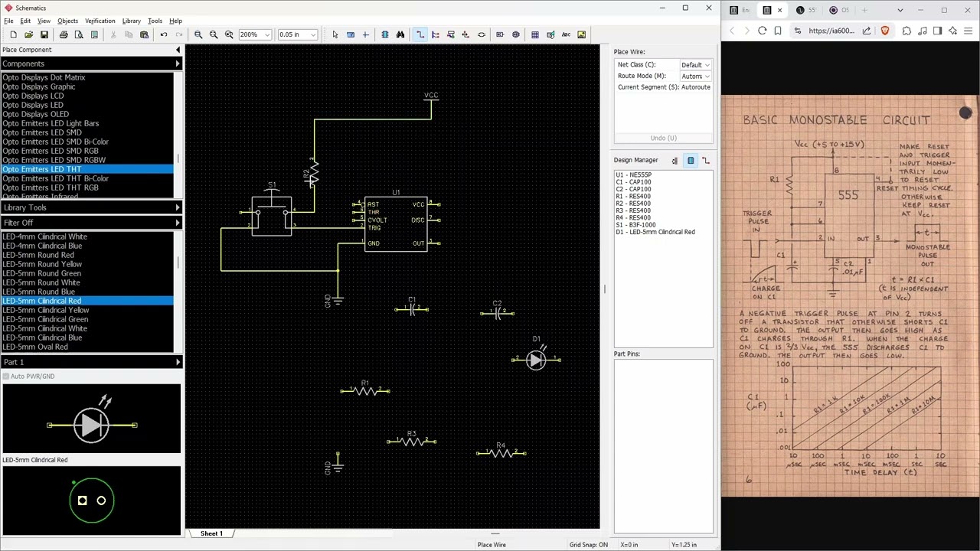Click the paste clipboard icon
The height and width of the screenshot is (551, 980).
point(144,34)
